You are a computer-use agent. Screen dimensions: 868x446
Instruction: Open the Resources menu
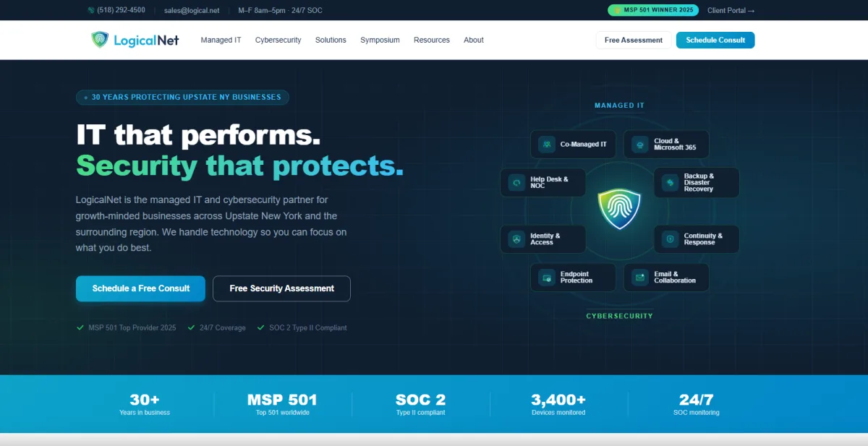pos(432,40)
